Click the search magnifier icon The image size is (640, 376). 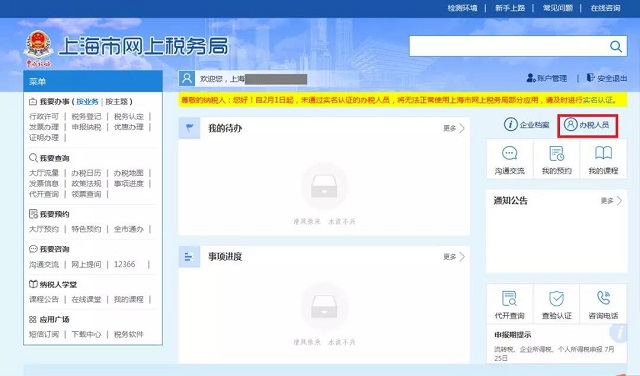[616, 46]
